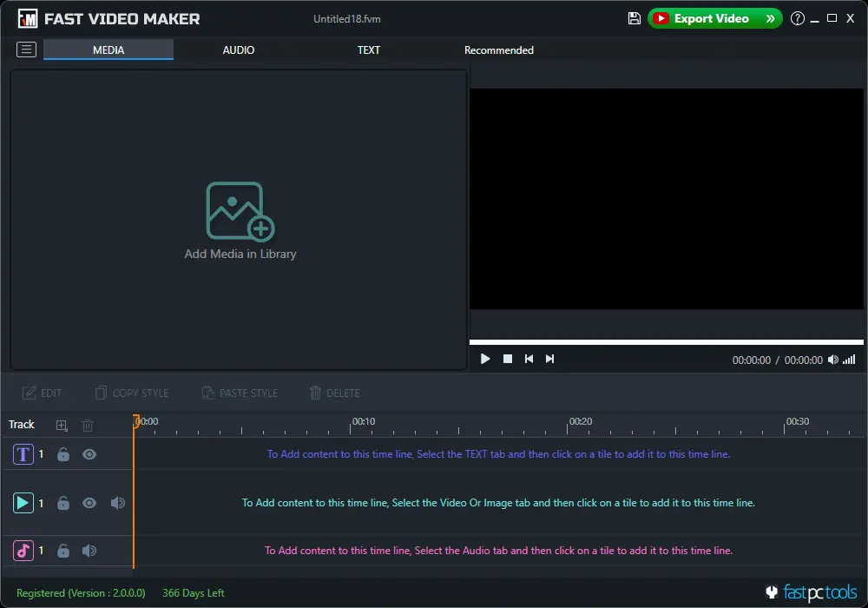Click the black video preview area
Viewport: 868px width, 608px height.
tap(666, 199)
